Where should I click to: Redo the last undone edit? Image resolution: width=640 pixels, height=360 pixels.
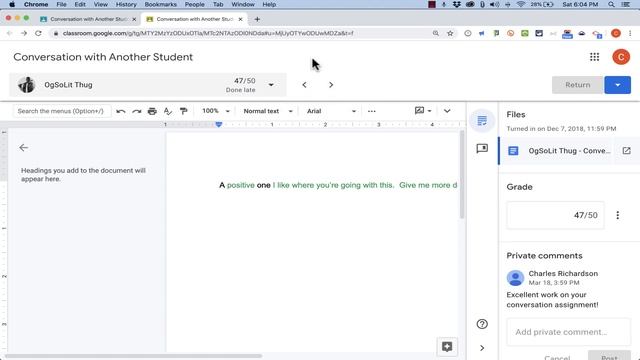click(x=136, y=111)
